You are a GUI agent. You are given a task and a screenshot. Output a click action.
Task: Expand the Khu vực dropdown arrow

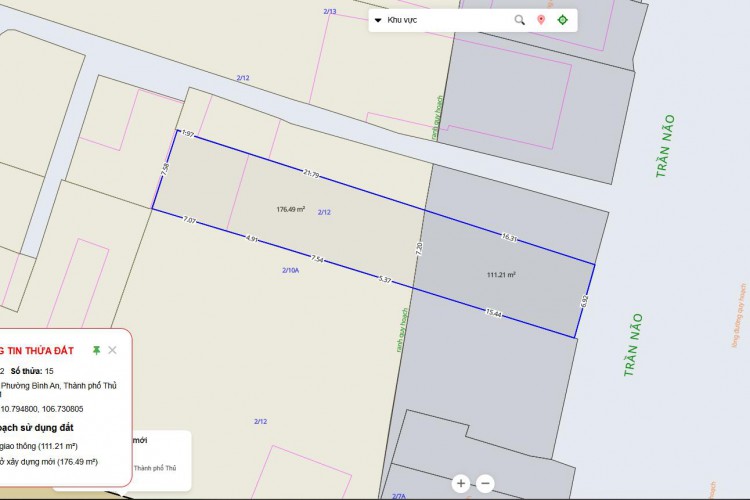(x=378, y=20)
